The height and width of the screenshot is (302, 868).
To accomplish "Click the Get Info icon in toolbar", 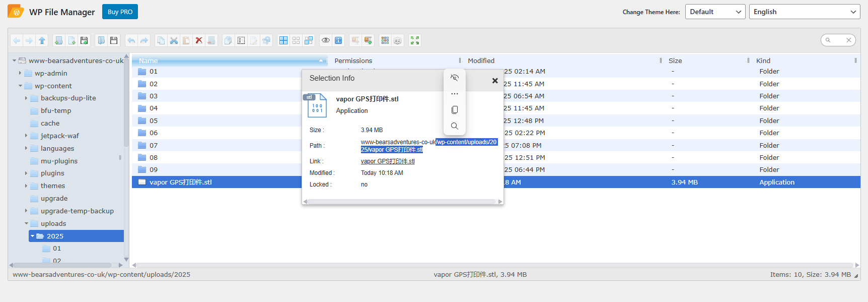I will (x=339, y=40).
